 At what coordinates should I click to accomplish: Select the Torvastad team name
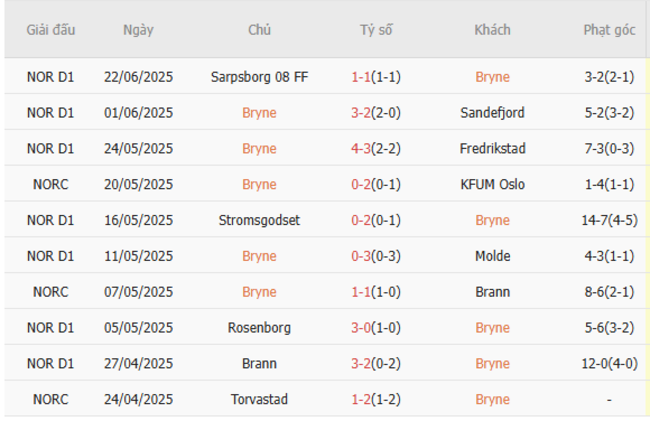[260, 399]
